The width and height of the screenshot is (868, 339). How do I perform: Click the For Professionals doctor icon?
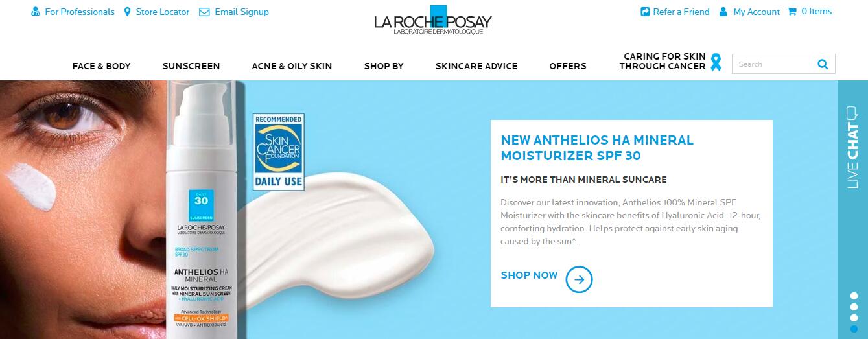click(x=36, y=12)
